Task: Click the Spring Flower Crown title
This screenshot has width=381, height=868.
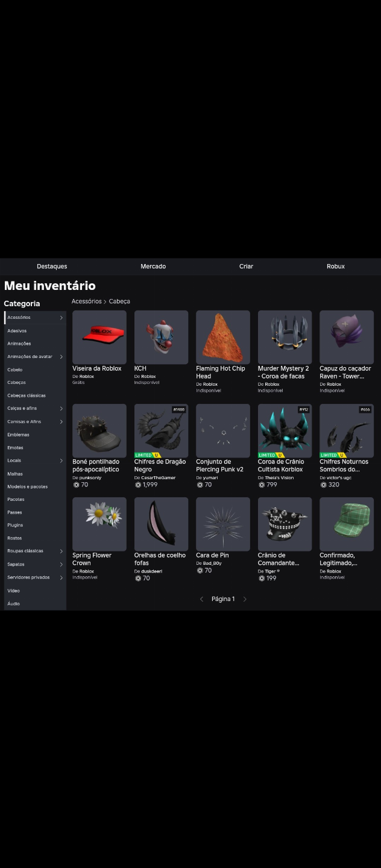Action: (x=93, y=559)
